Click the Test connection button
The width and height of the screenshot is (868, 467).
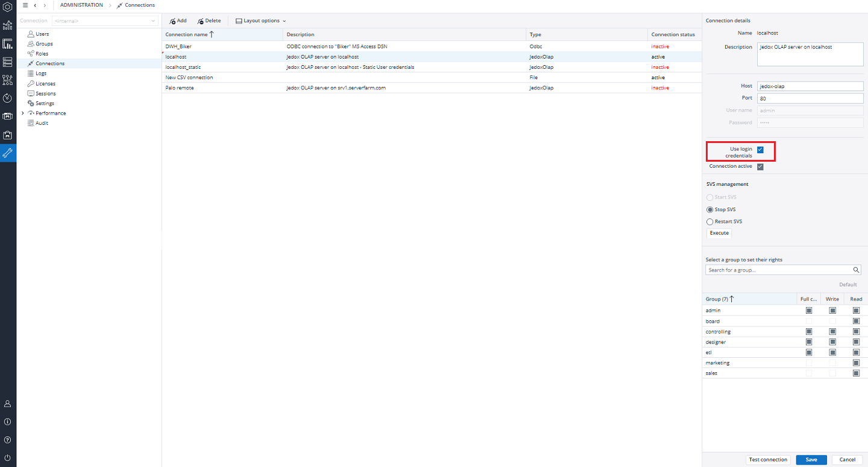point(768,460)
